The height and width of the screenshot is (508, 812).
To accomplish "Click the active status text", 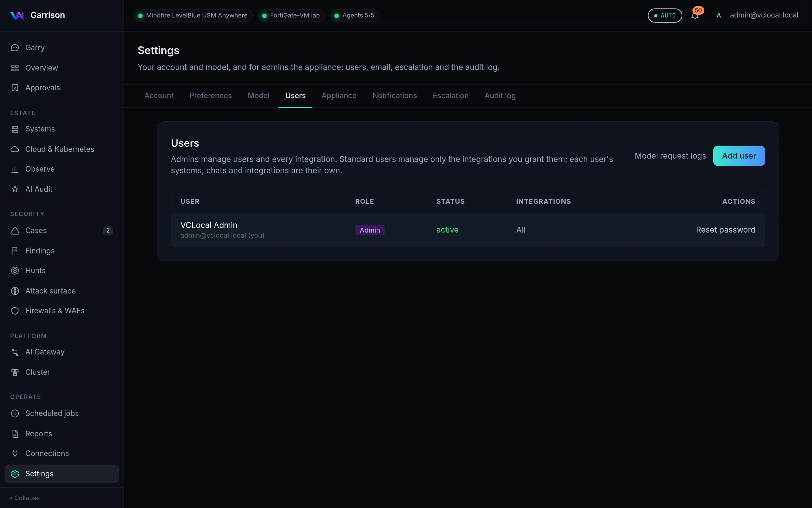I will tap(447, 230).
